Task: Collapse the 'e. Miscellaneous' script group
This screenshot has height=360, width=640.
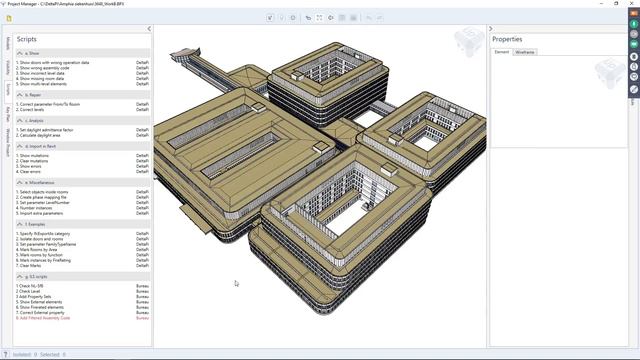Action: click(20, 182)
